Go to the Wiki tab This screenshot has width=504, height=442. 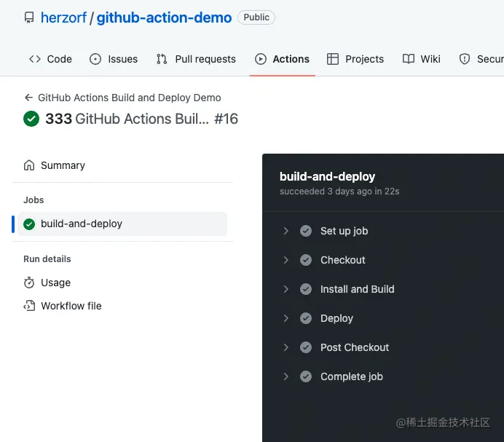point(422,59)
